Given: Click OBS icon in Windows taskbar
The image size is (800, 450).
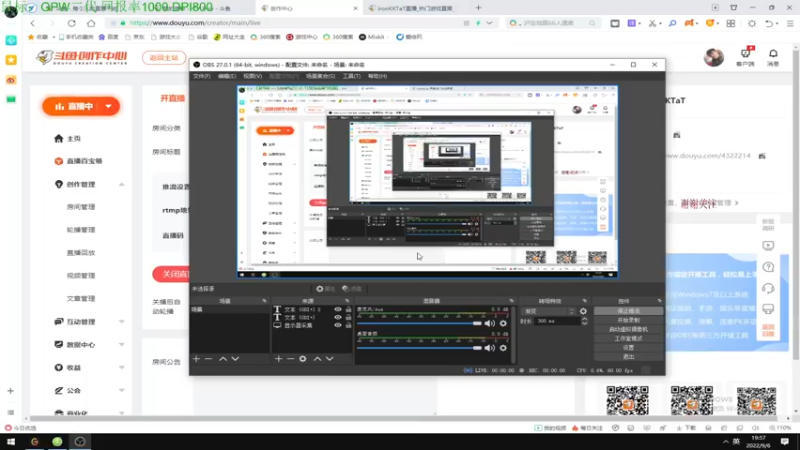Looking at the screenshot, I should (80, 442).
